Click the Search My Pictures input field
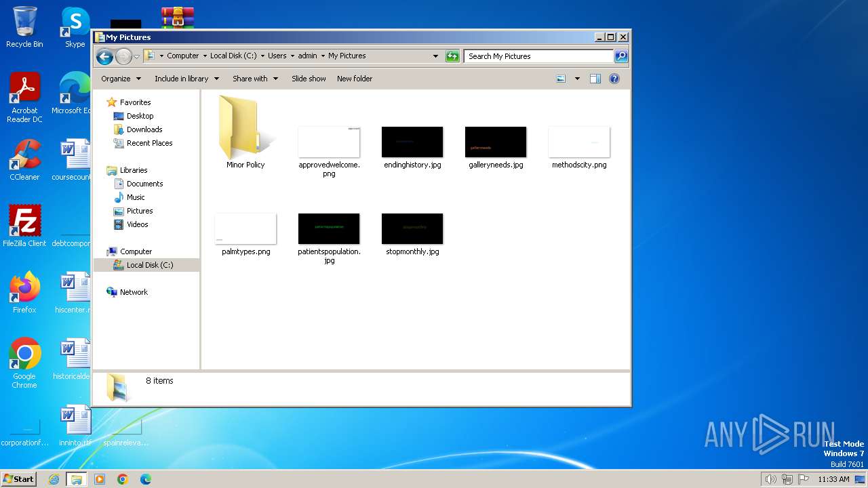 pyautogui.click(x=539, y=56)
